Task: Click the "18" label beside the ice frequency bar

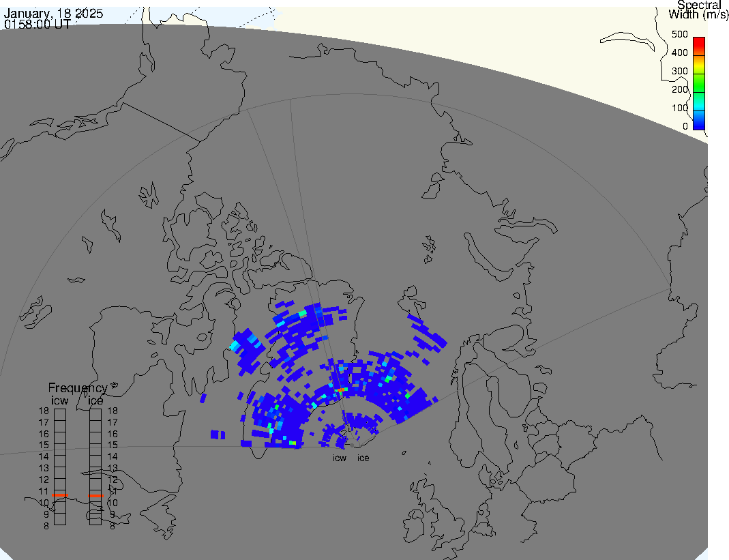Action: pyautogui.click(x=113, y=411)
